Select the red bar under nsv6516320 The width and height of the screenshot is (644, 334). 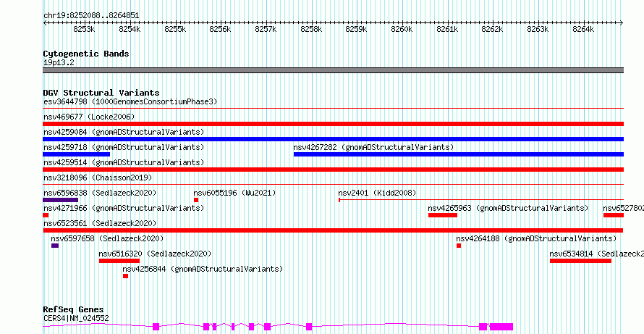click(x=119, y=261)
